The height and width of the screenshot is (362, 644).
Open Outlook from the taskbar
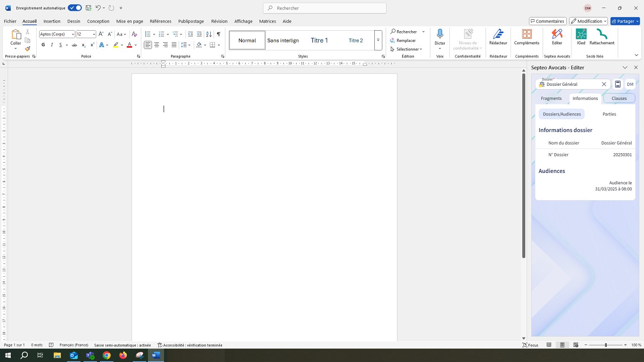(x=74, y=355)
